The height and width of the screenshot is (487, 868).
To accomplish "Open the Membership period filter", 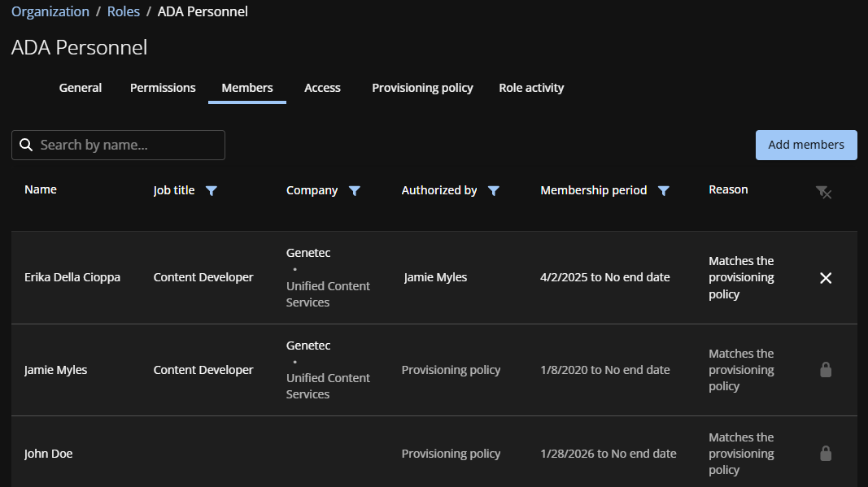I will pyautogui.click(x=663, y=190).
